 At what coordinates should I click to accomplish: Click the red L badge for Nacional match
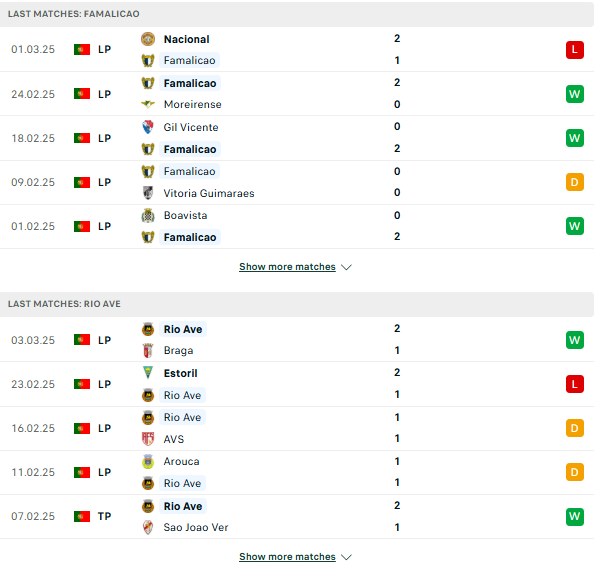click(574, 50)
